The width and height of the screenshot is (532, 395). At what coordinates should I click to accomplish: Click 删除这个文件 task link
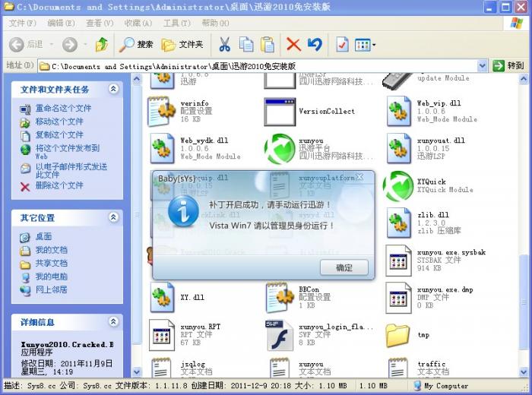(59, 185)
